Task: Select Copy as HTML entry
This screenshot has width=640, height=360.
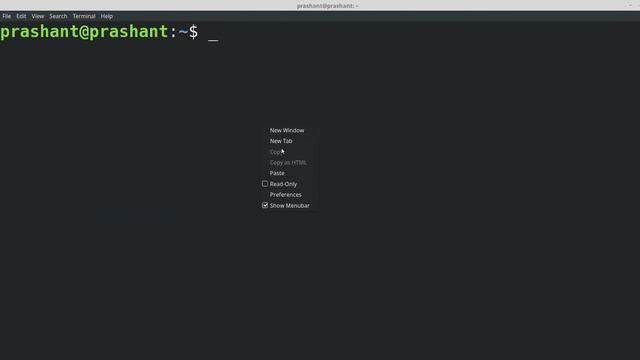Action: [288, 162]
